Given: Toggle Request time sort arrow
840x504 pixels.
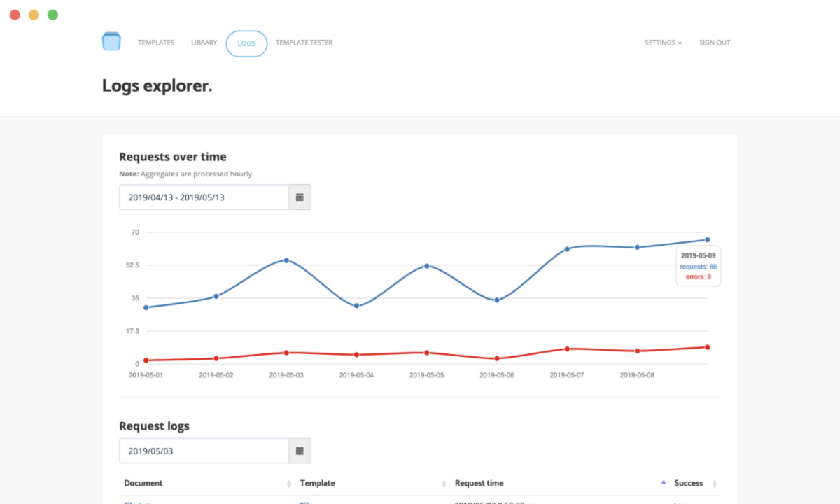Looking at the screenshot, I should (x=663, y=483).
